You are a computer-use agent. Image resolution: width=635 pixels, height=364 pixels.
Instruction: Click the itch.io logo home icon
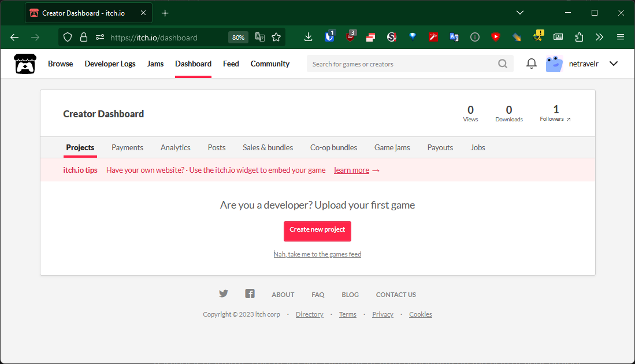25,64
